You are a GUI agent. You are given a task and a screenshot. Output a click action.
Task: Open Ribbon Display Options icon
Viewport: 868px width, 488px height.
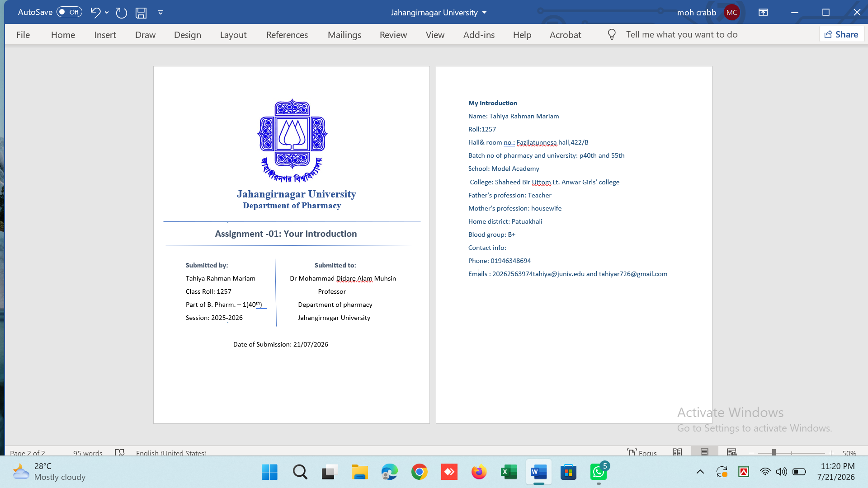click(763, 13)
